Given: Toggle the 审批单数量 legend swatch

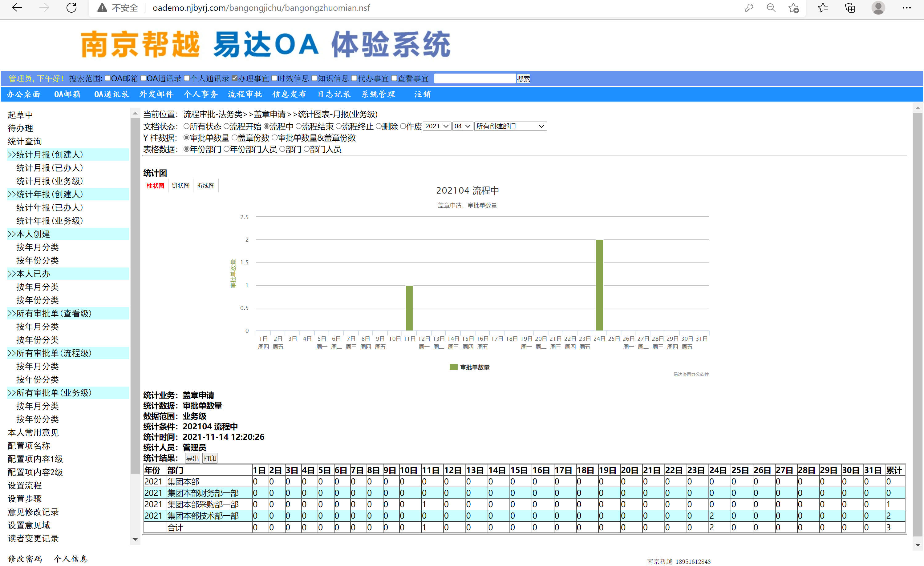Looking at the screenshot, I should 453,367.
